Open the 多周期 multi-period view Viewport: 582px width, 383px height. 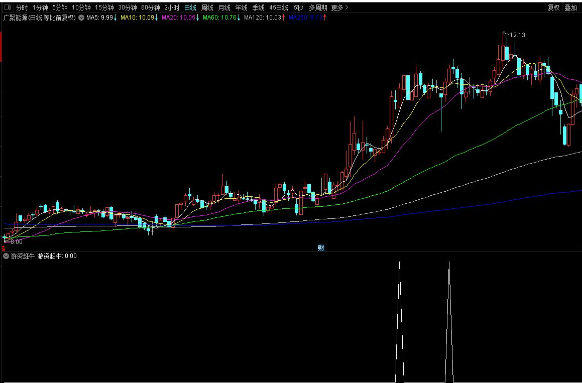click(318, 7)
